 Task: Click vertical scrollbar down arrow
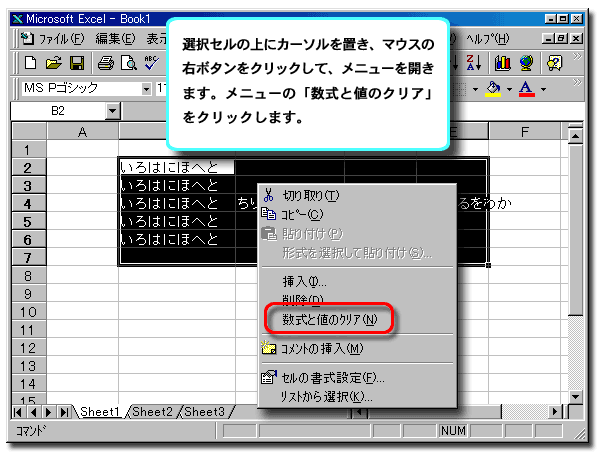(x=576, y=396)
